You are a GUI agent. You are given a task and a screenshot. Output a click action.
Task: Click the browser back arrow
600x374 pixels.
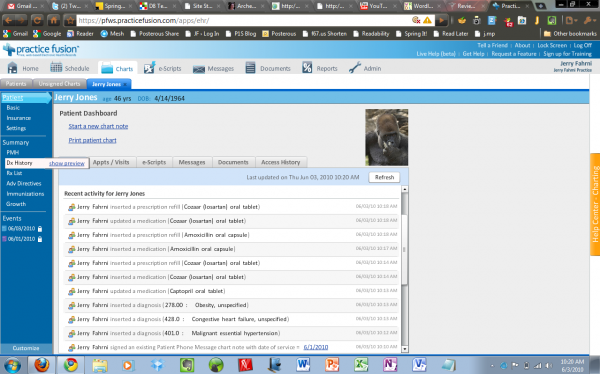tap(8, 21)
